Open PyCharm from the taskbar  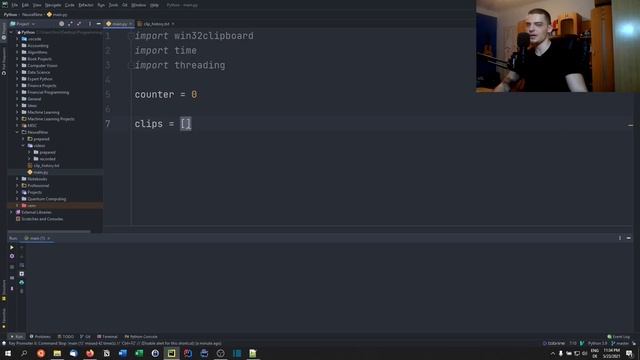point(171,353)
